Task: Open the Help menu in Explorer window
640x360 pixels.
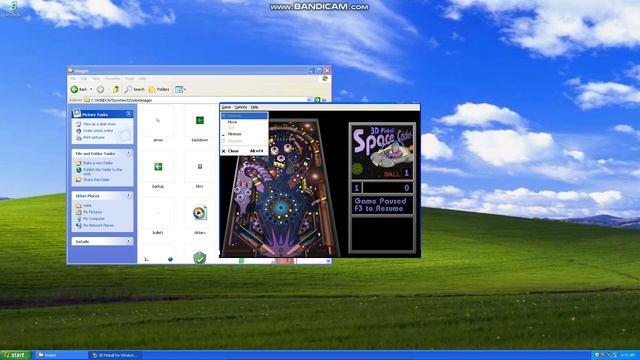Action: (142, 79)
